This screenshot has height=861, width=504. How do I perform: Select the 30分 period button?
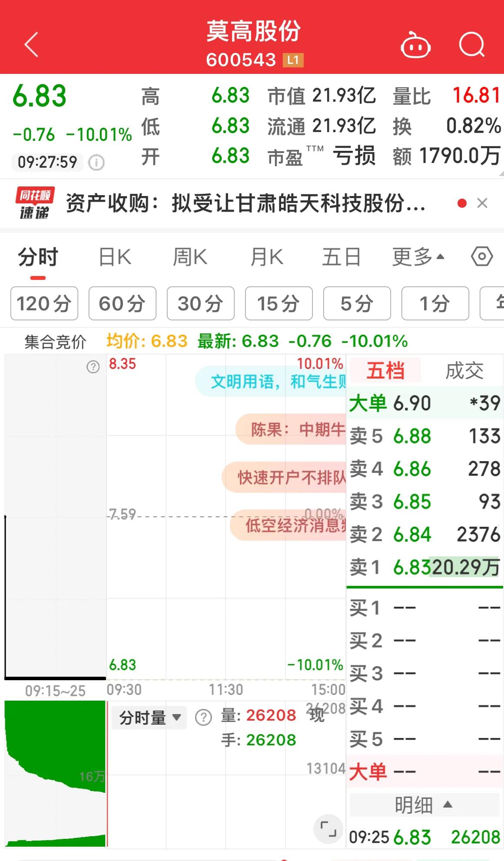point(201,303)
